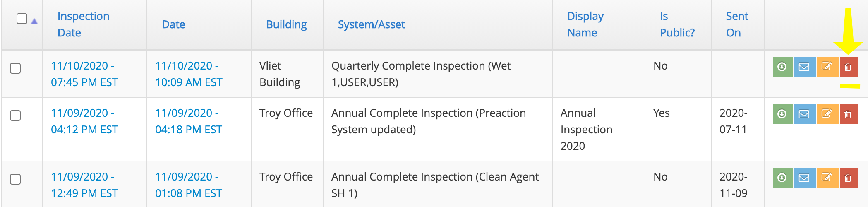Edit the Preaction System updated inspection
This screenshot has height=207, width=868.
coord(827,114)
